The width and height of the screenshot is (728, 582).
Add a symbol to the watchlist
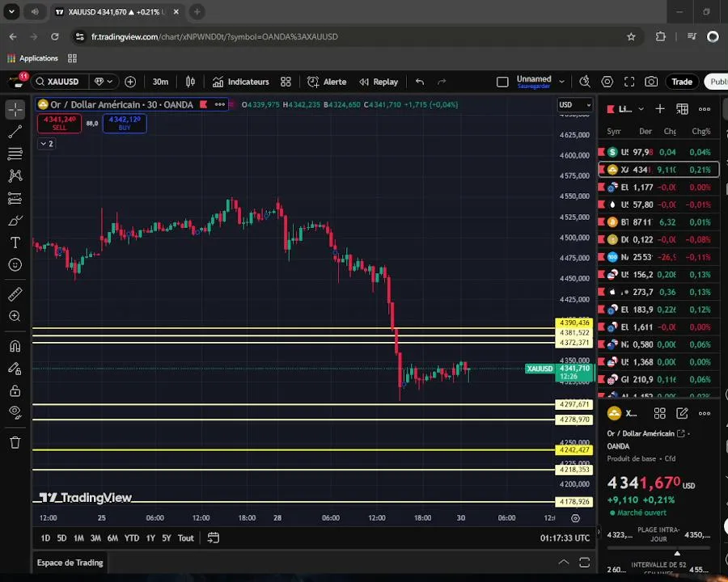point(660,109)
